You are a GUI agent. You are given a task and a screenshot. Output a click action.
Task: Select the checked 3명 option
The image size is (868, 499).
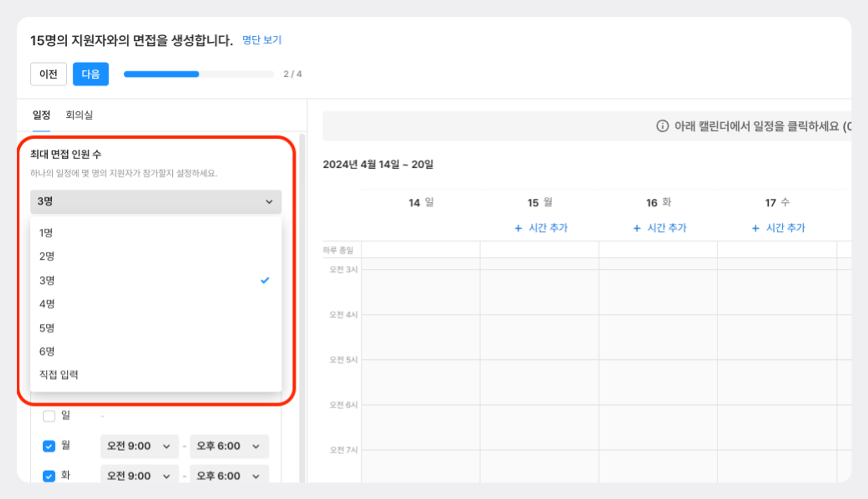[156, 280]
